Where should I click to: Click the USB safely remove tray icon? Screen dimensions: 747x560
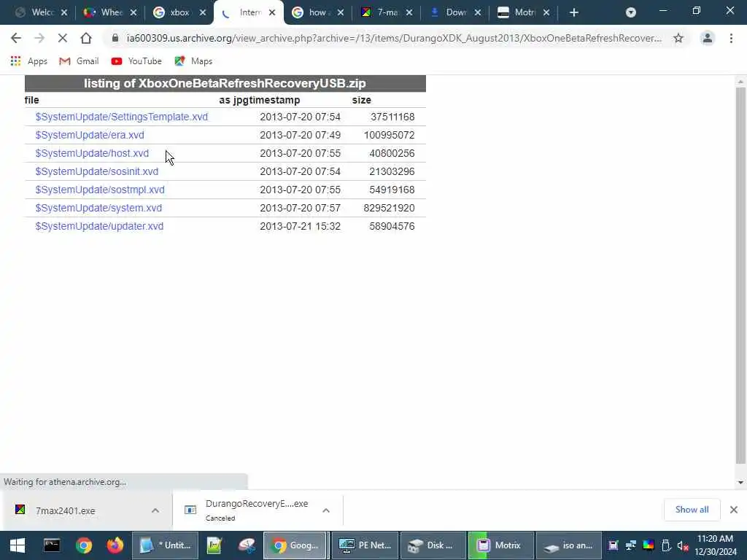point(666,545)
